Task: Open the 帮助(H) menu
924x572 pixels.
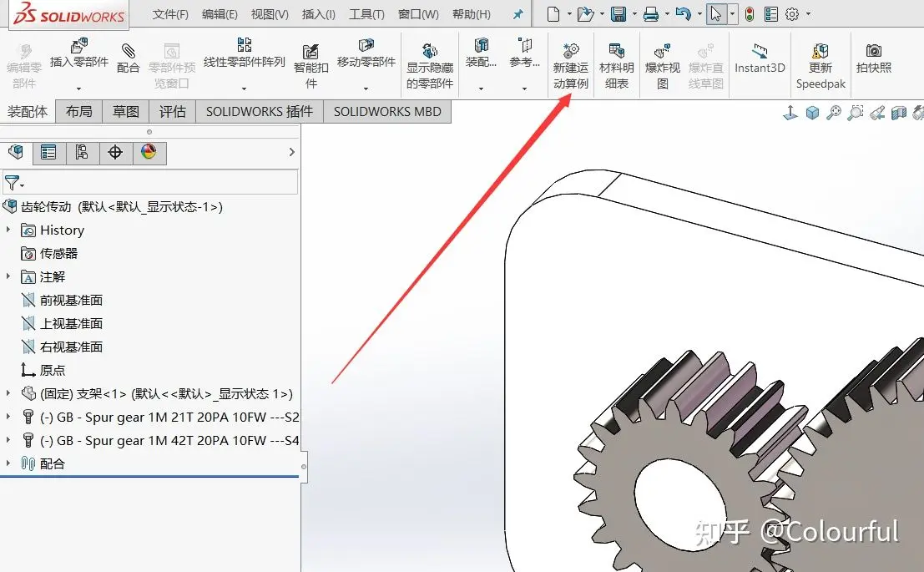Action: (x=472, y=14)
